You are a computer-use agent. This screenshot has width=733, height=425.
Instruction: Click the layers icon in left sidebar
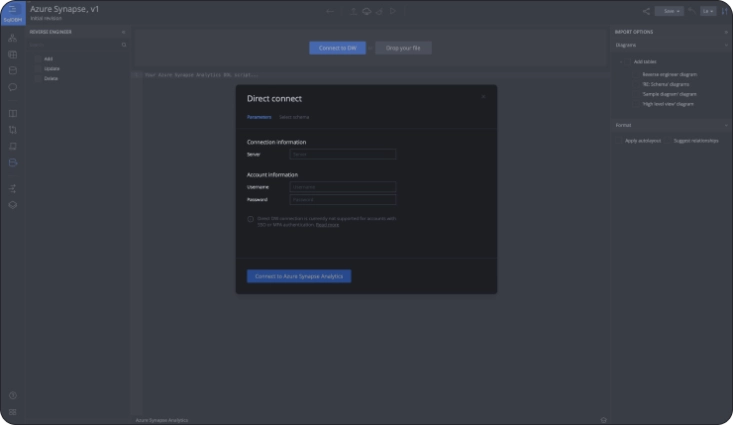tap(12, 204)
